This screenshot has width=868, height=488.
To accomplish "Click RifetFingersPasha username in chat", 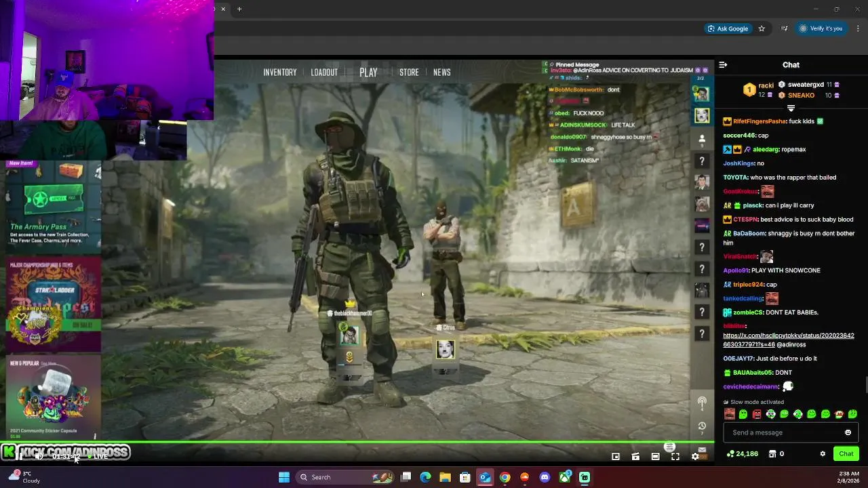I will [x=759, y=121].
